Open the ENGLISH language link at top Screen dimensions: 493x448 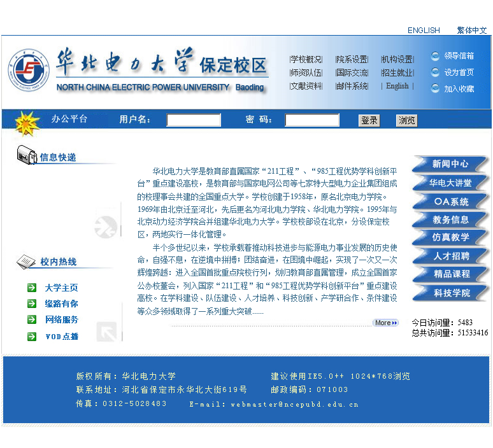click(x=424, y=31)
